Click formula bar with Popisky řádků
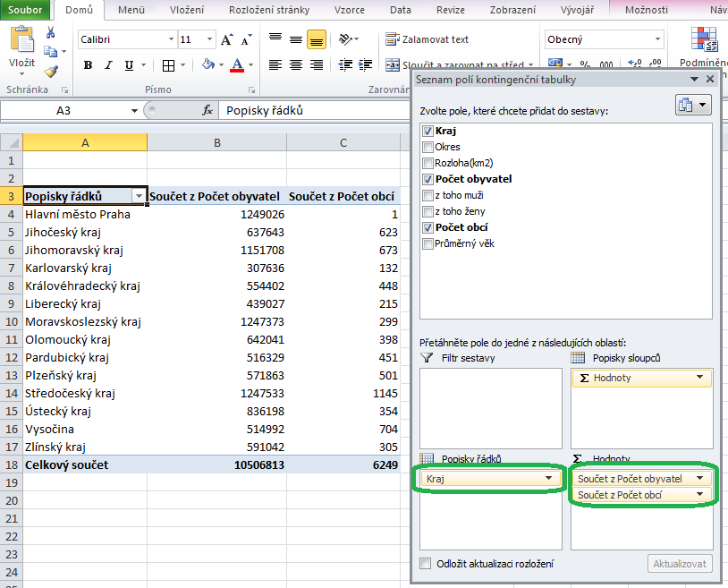 314,111
